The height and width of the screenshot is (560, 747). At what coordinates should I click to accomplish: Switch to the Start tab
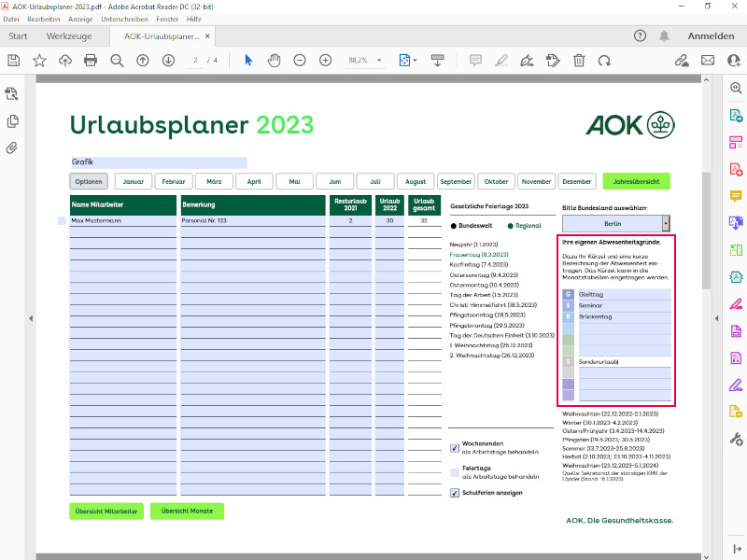coord(18,36)
